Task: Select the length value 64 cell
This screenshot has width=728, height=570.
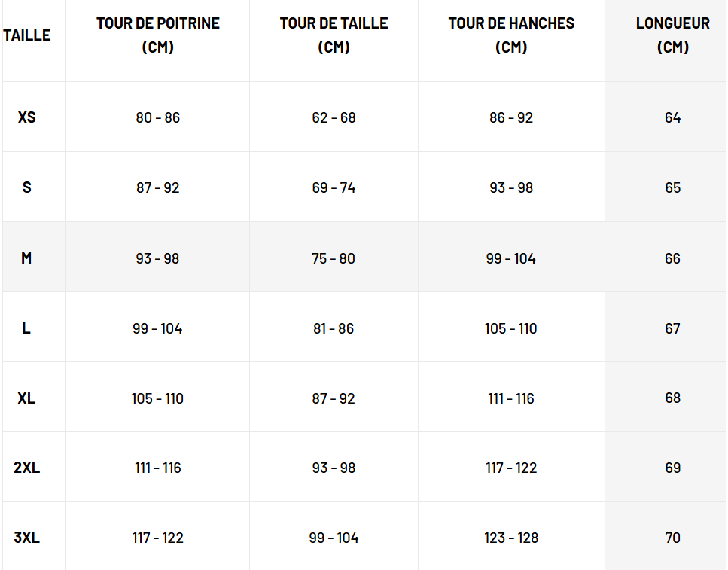Action: (x=672, y=117)
